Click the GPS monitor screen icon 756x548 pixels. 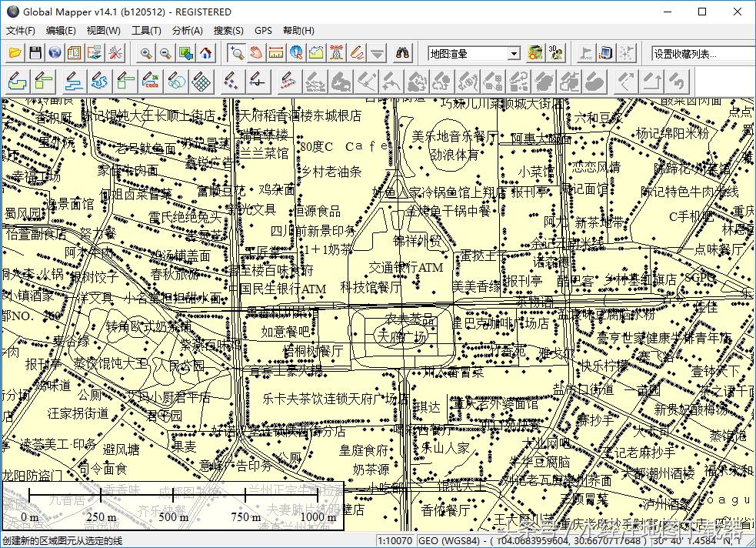606,53
